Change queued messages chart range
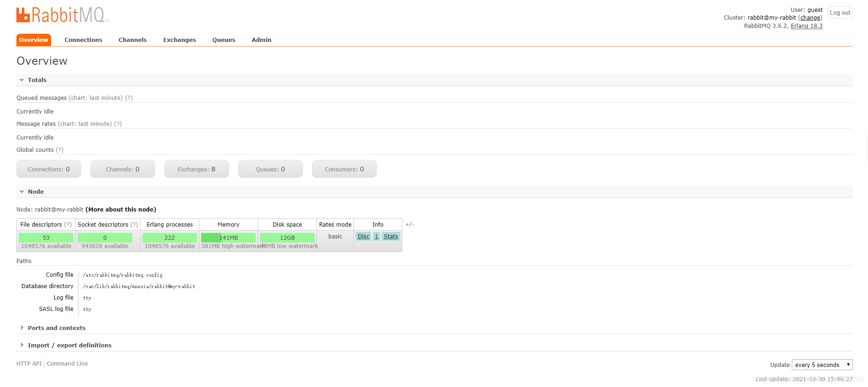868x387 pixels. pos(96,98)
